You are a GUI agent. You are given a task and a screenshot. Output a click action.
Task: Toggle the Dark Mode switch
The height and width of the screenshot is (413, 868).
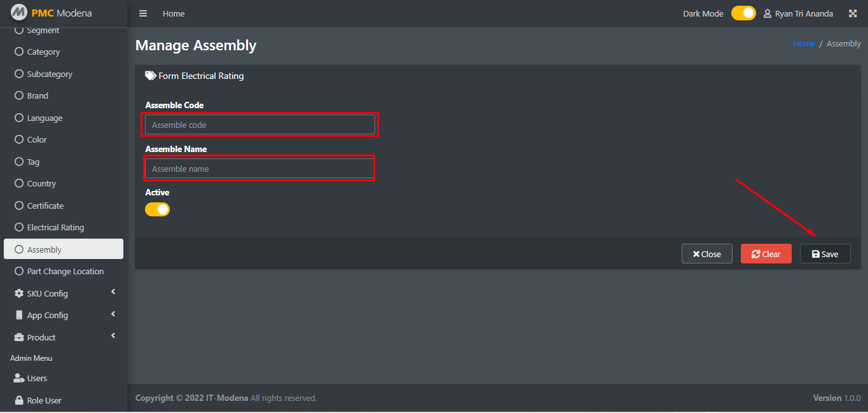[x=743, y=13]
